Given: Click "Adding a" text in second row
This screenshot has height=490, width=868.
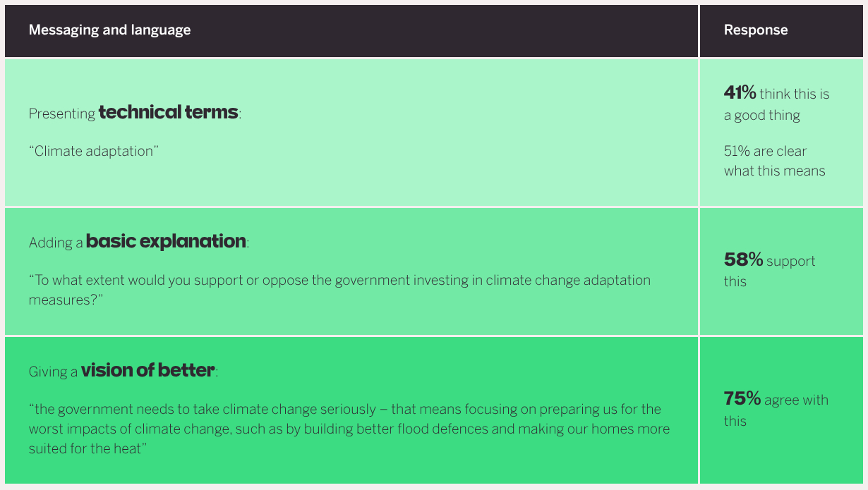Looking at the screenshot, I should (x=56, y=243).
